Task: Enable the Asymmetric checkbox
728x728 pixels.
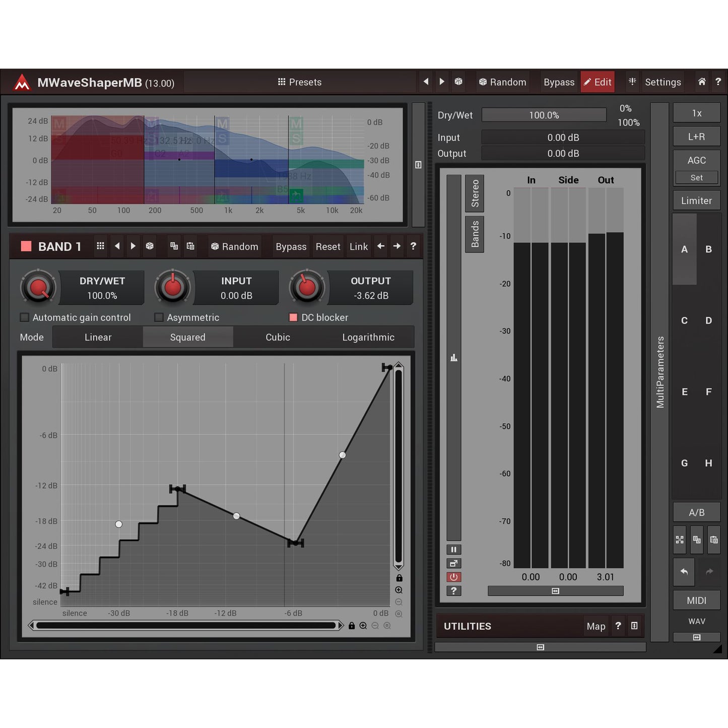Action: click(x=159, y=317)
